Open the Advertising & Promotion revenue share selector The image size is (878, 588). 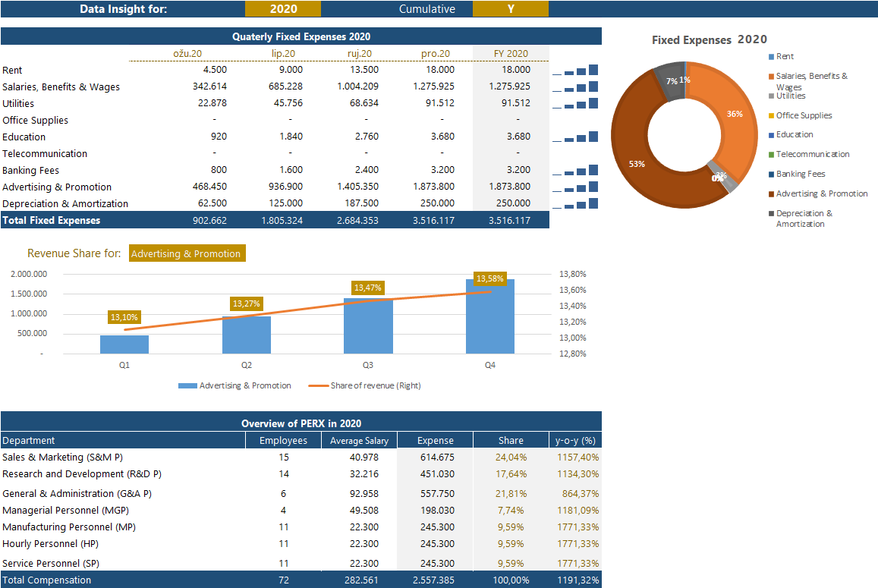tap(187, 254)
